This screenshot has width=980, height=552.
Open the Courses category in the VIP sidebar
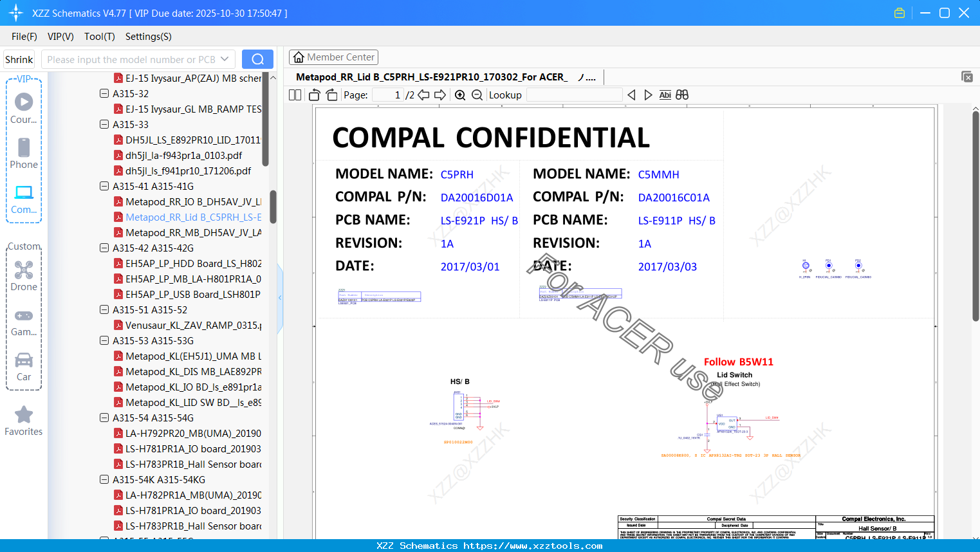[24, 109]
